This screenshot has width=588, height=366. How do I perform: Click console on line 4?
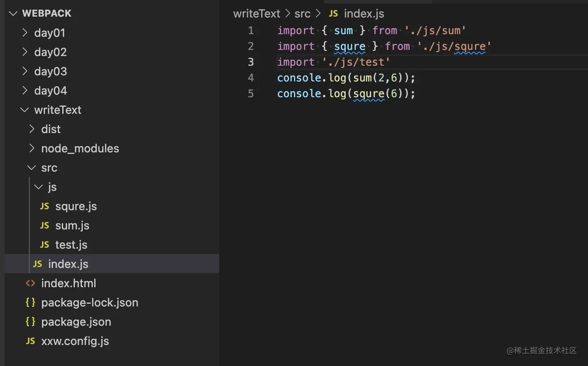point(299,77)
